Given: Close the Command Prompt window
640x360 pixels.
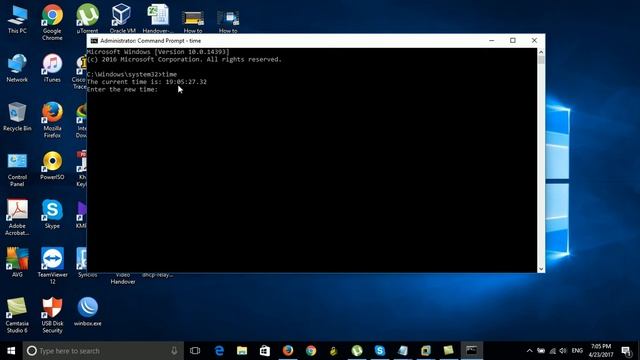Looking at the screenshot, I should (534, 40).
